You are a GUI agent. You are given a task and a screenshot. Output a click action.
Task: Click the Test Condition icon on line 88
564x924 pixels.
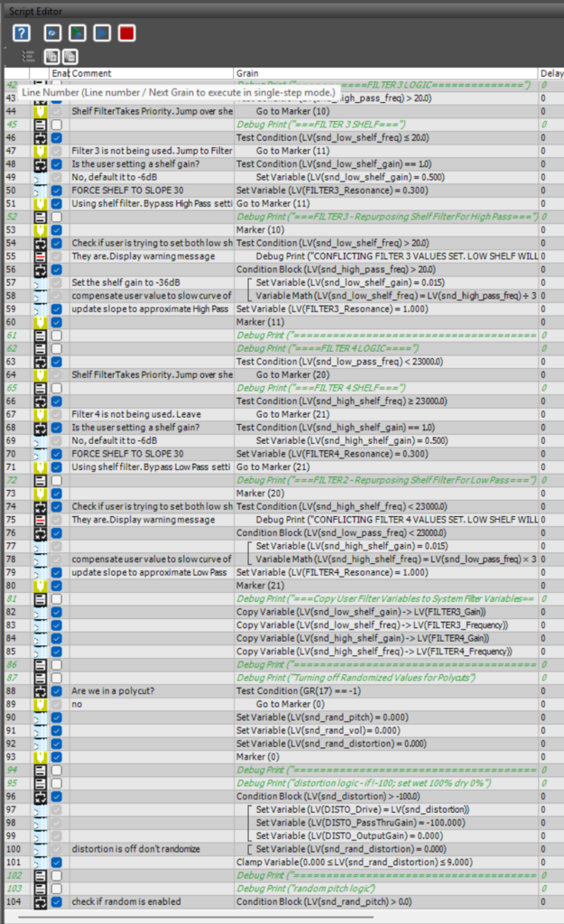pos(40,691)
